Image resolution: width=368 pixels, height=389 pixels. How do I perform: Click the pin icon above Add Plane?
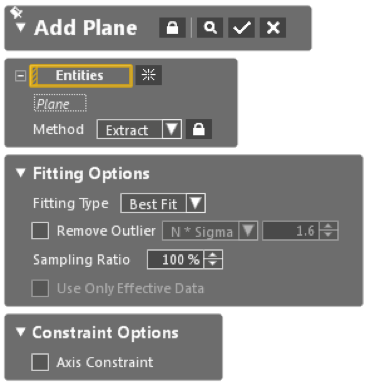(16, 13)
